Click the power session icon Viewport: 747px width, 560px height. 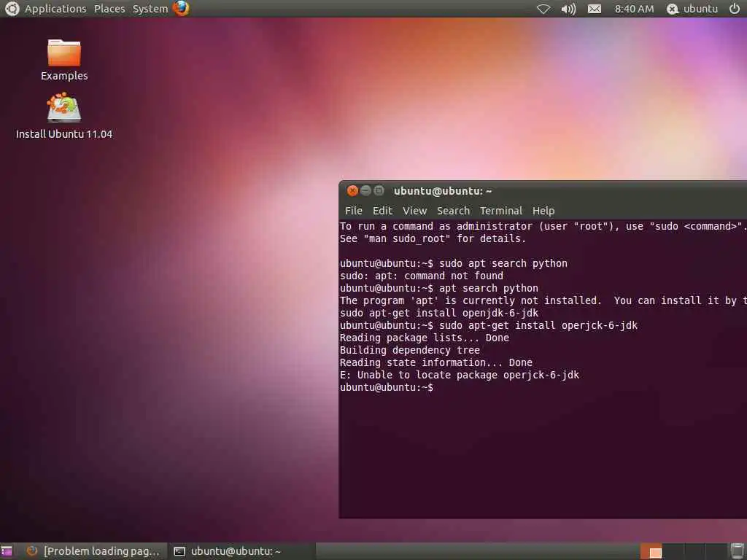tap(734, 9)
